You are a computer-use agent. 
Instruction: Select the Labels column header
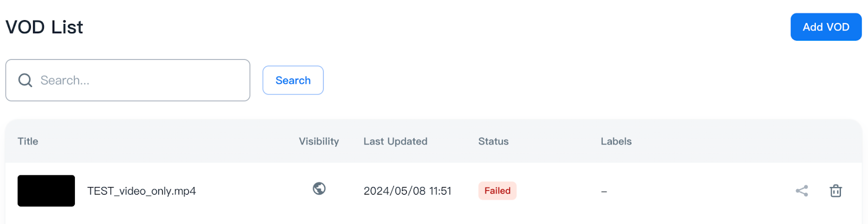(x=616, y=141)
